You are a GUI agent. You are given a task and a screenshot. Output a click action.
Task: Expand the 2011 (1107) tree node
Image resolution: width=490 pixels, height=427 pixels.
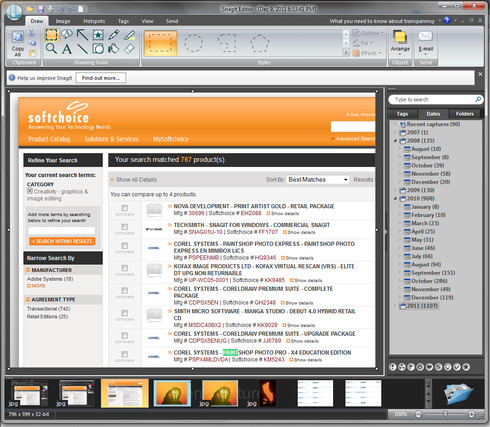(x=395, y=306)
